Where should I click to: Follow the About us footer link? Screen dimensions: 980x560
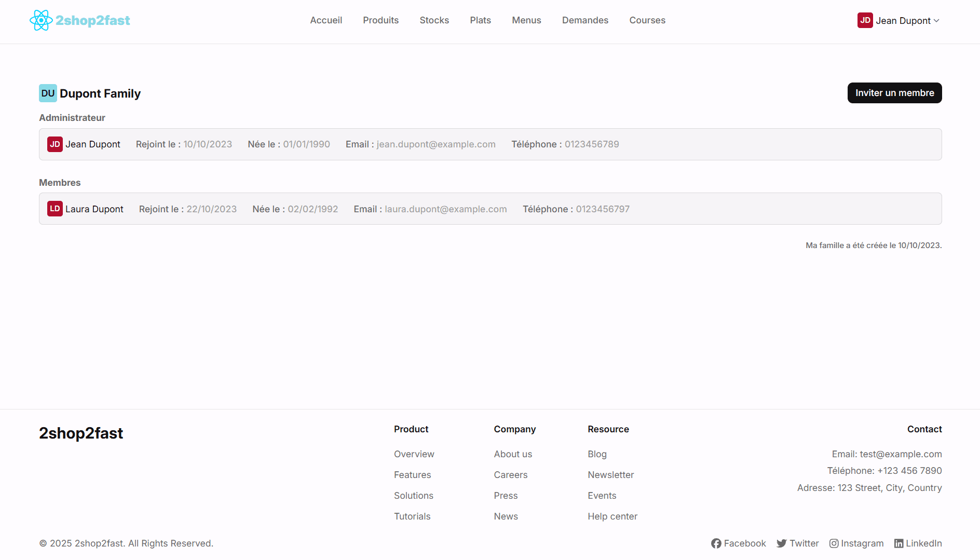513,454
